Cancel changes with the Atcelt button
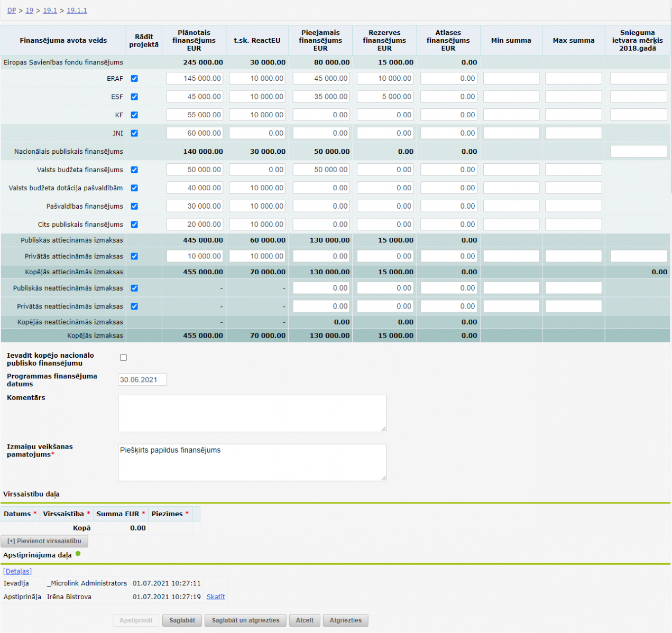This screenshot has width=672, height=633. [x=305, y=620]
